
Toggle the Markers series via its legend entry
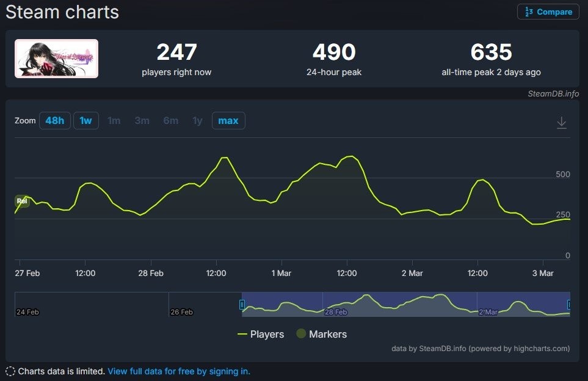327,334
